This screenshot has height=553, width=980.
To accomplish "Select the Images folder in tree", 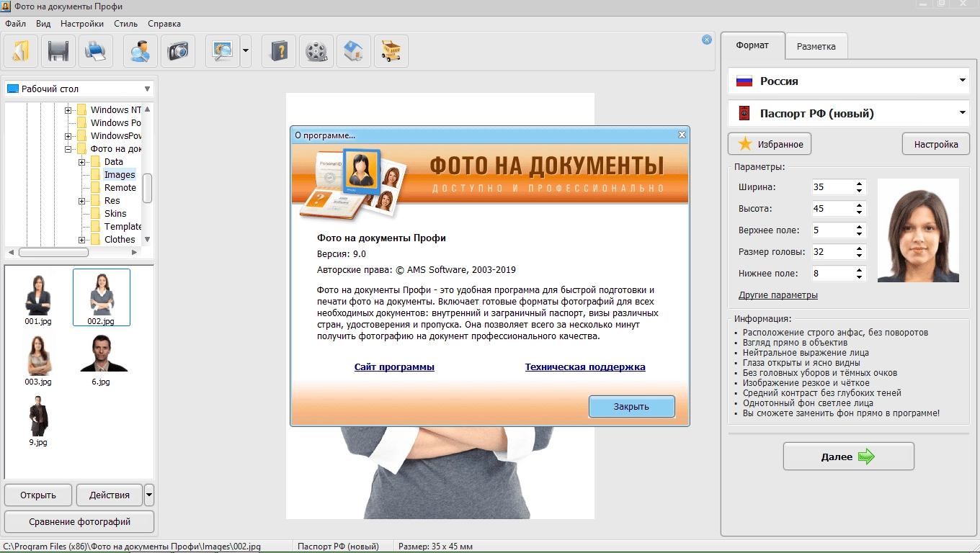I will coord(119,175).
